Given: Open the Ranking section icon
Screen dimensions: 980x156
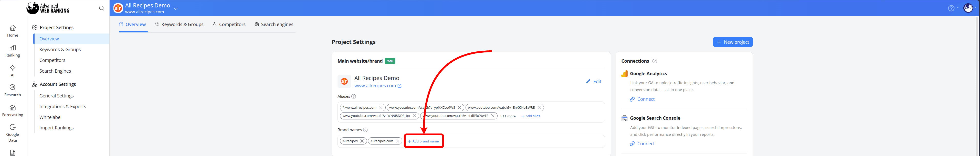Looking at the screenshot, I should [x=13, y=48].
